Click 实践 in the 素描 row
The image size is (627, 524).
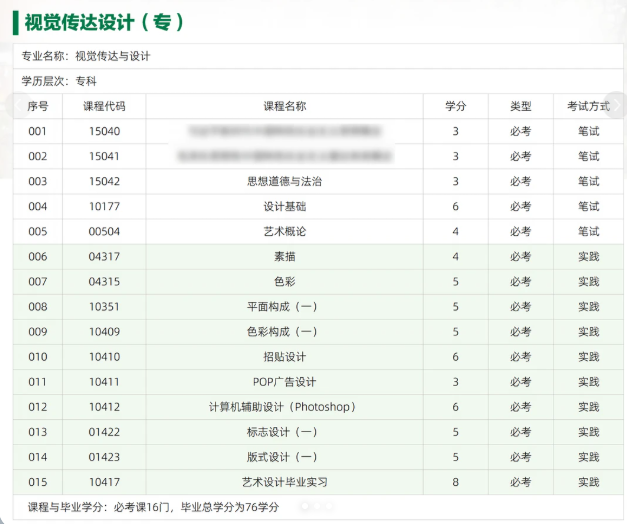(588, 257)
